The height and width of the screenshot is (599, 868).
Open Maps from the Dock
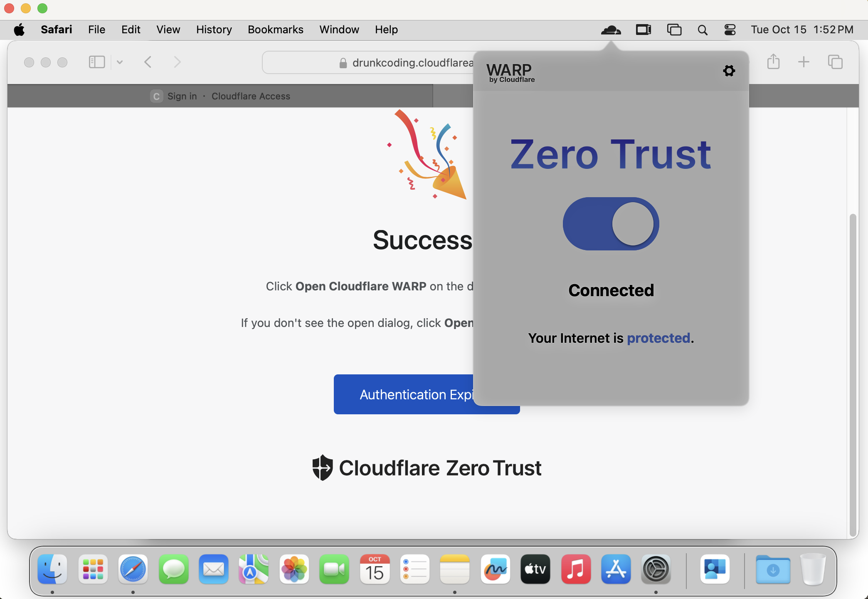point(254,569)
